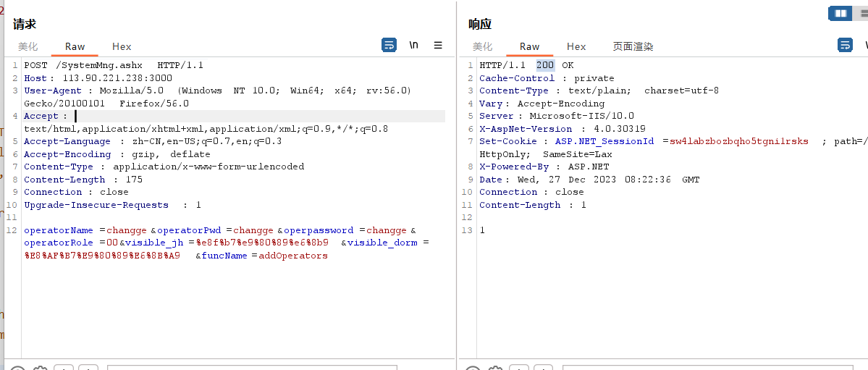Switch request view to 美化 tab
Screen dimensions: 868x370
(28, 46)
